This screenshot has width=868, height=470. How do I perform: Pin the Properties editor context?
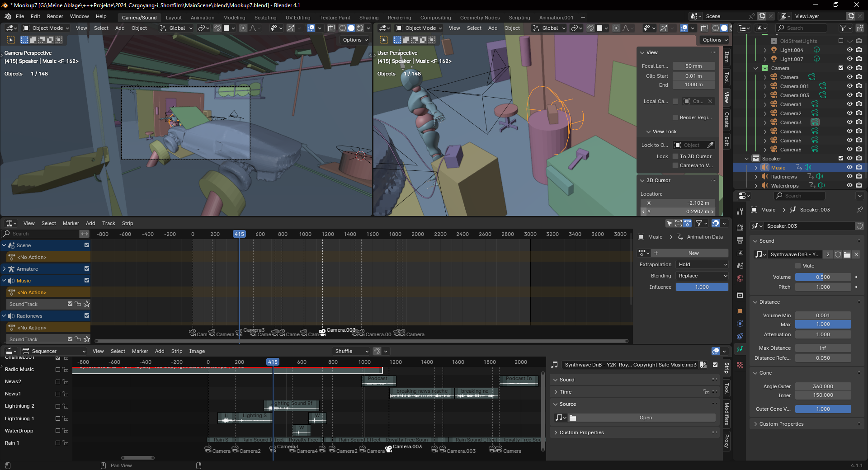click(x=859, y=210)
